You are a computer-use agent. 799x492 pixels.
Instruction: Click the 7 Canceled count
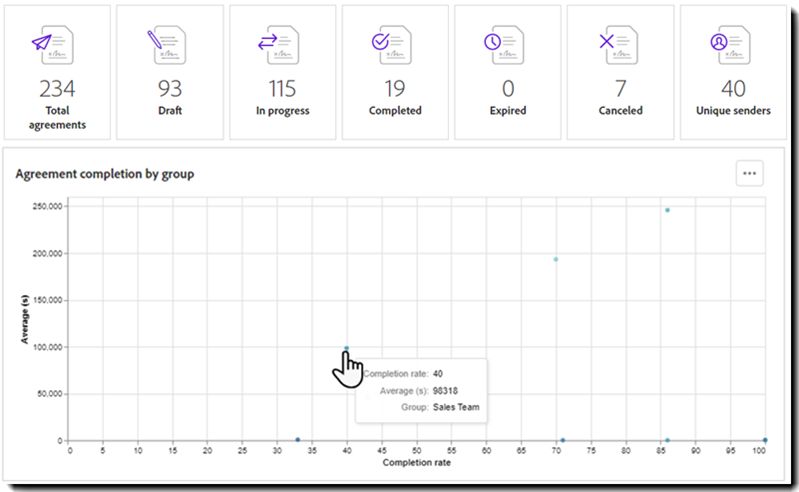click(620, 90)
